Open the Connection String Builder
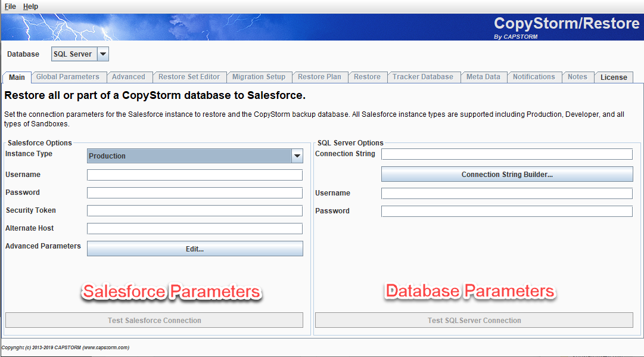This screenshot has height=357, width=644. coord(507,174)
